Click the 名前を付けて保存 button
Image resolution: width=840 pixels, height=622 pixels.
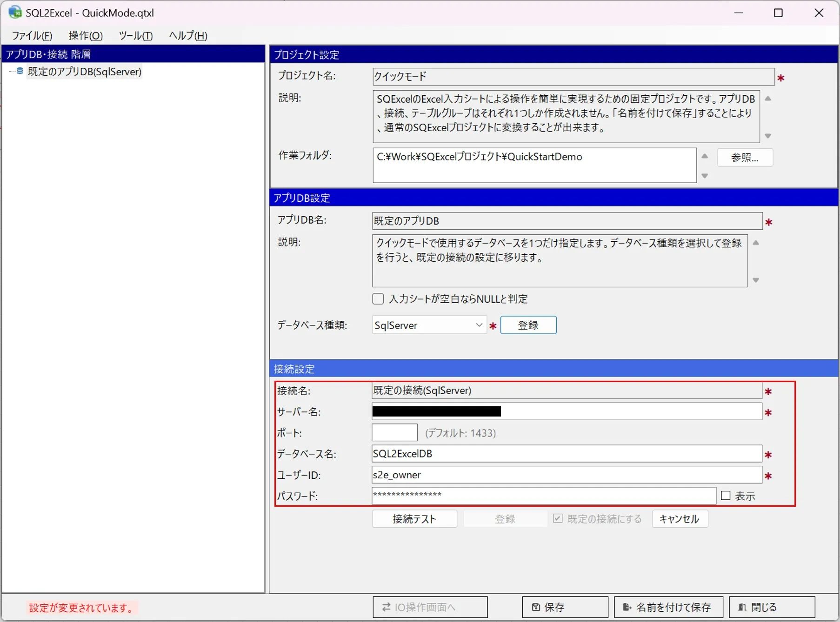click(668, 607)
